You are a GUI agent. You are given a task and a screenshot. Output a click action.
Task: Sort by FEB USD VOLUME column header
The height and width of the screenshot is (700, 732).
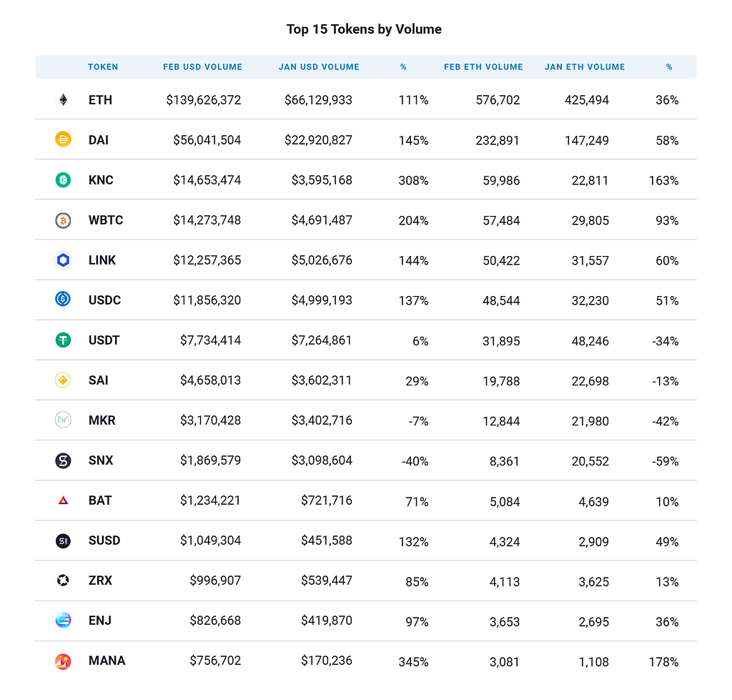[202, 66]
